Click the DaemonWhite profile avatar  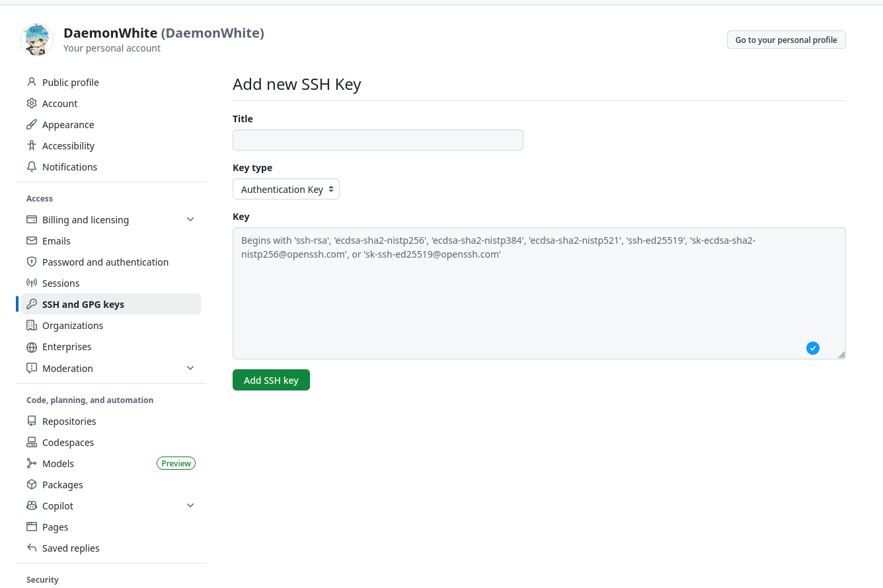click(37, 40)
